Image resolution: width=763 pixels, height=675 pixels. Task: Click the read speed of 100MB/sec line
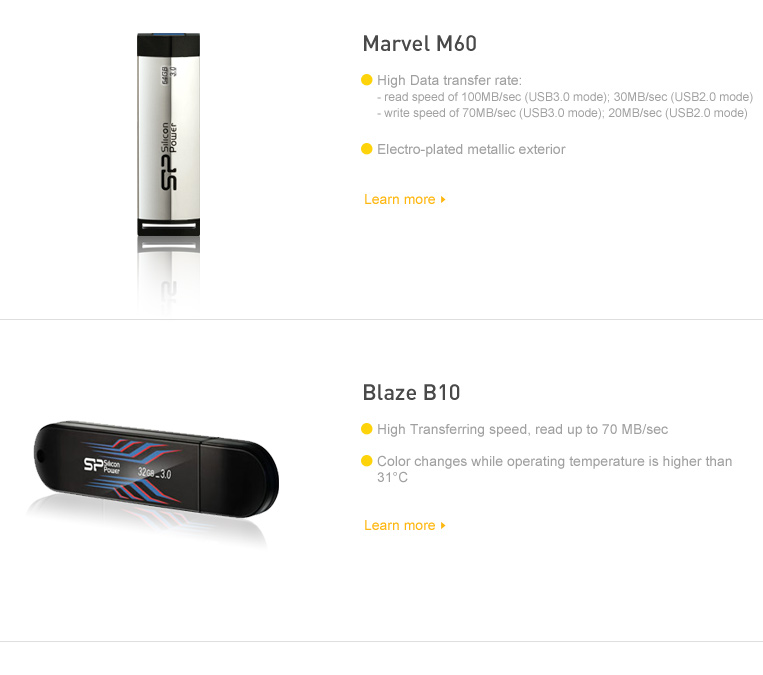tap(565, 97)
